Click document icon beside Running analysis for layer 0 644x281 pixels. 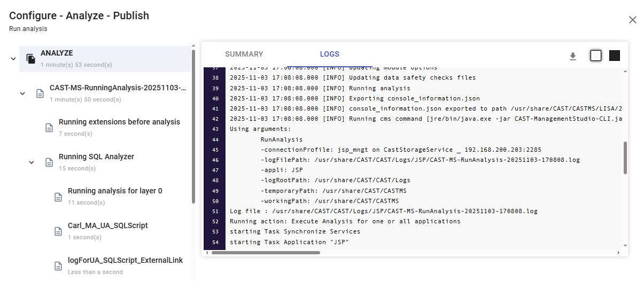(x=58, y=197)
